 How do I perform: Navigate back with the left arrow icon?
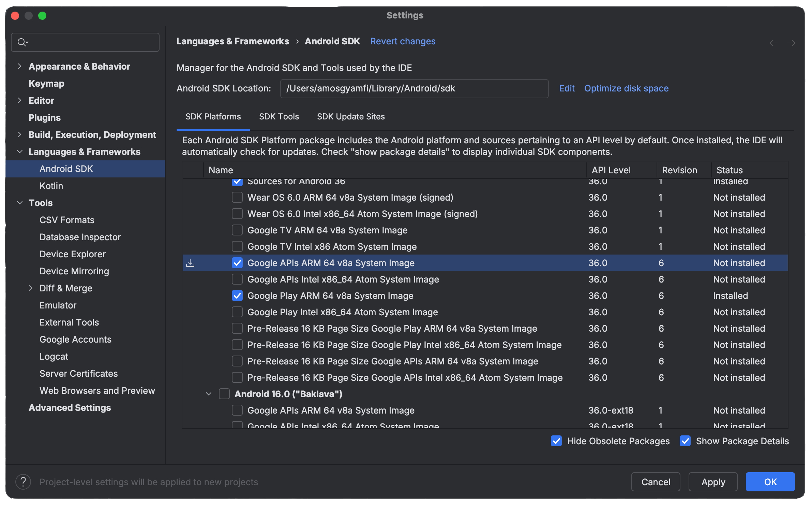point(774,43)
